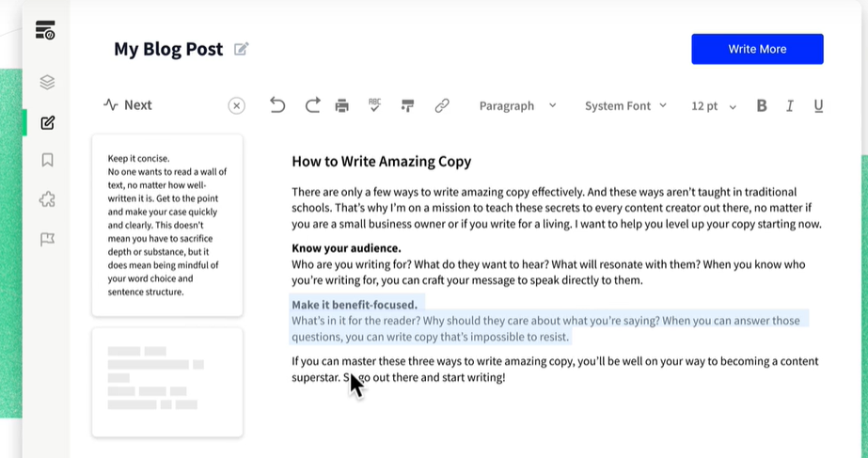Open the bookmark sidebar icon
The image size is (868, 458).
[48, 161]
